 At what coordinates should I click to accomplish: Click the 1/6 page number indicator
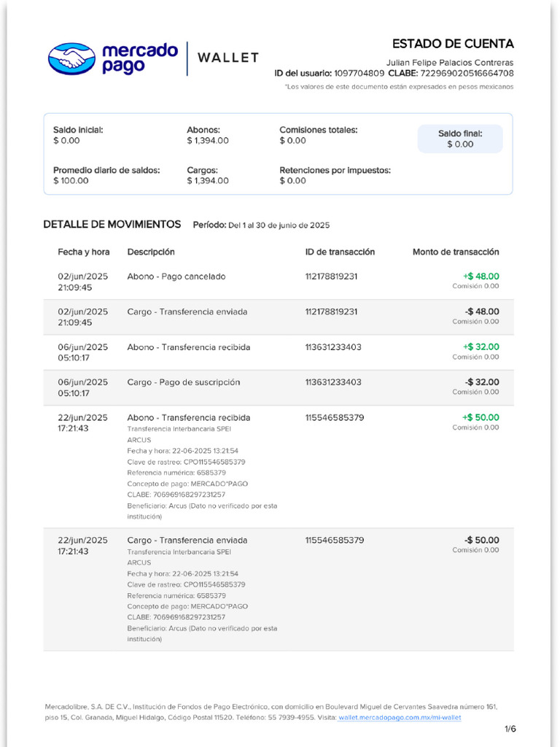click(510, 729)
